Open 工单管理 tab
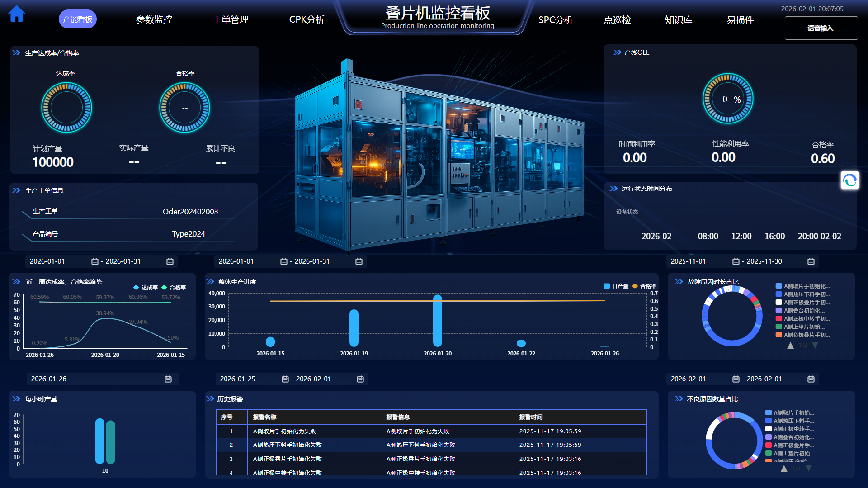This screenshot has width=868, height=488. (231, 19)
